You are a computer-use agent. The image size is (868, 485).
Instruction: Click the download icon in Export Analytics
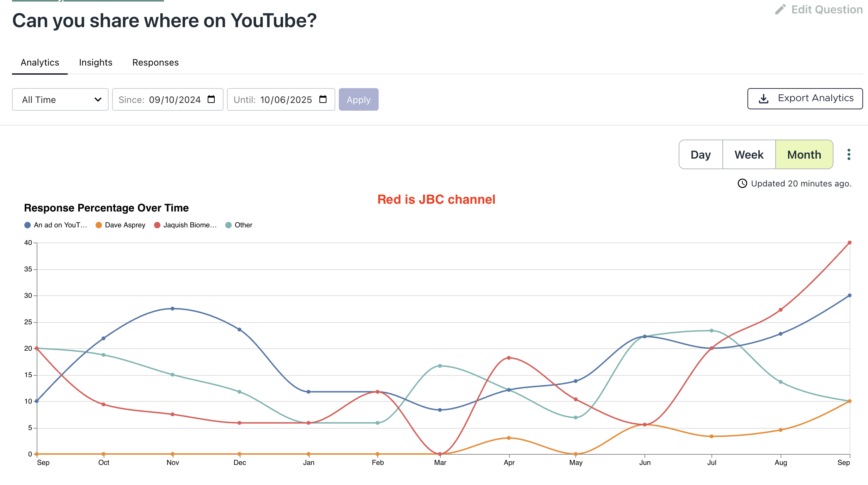click(764, 98)
